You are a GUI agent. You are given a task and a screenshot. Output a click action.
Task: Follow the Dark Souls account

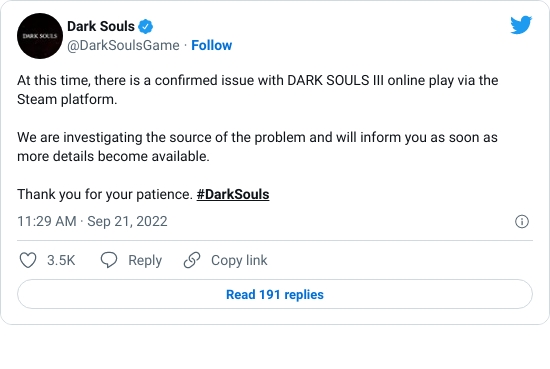point(212,45)
